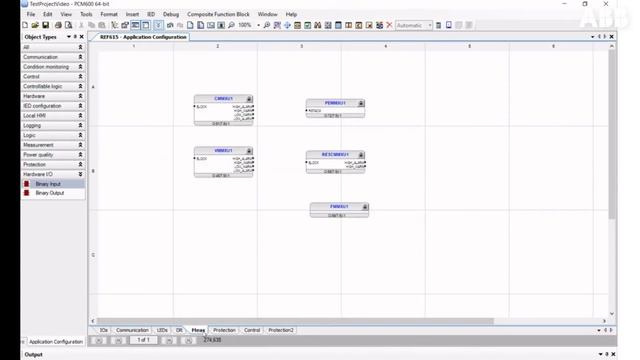Switch to the LEDs page tab
The image size is (640, 360).
[162, 330]
